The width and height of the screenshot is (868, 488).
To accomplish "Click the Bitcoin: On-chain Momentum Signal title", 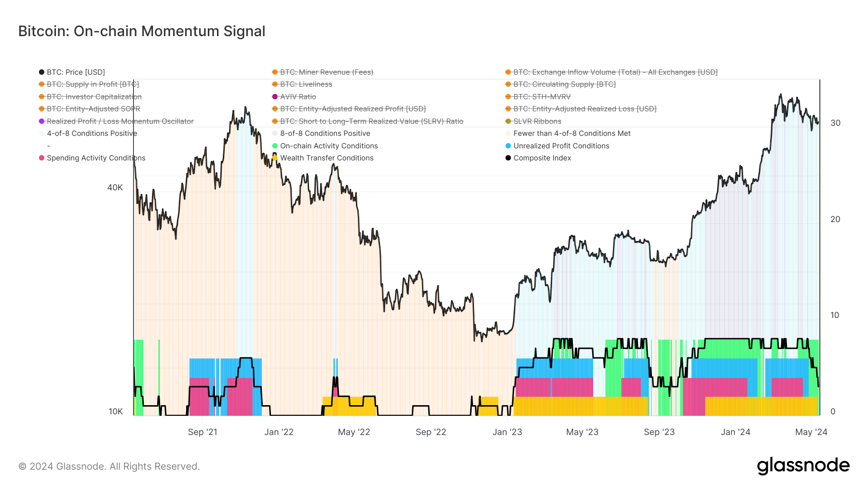I will [142, 31].
